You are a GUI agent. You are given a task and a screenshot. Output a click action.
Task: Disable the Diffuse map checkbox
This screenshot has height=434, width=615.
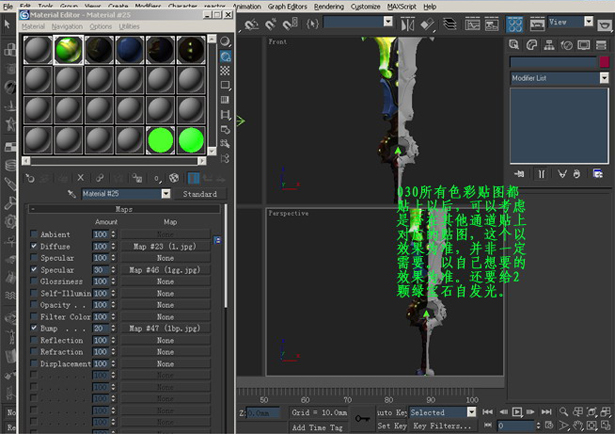click(x=35, y=245)
